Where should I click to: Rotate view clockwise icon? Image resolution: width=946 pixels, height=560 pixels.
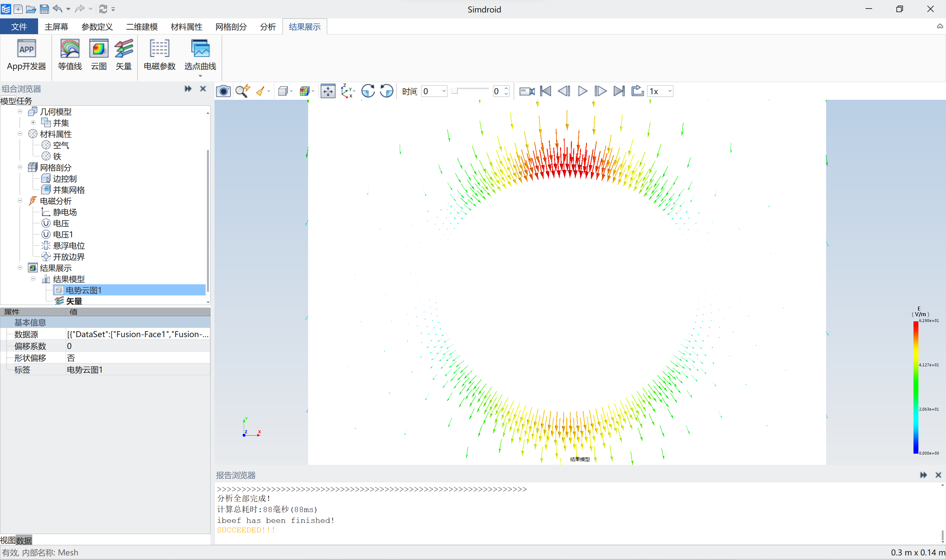368,91
